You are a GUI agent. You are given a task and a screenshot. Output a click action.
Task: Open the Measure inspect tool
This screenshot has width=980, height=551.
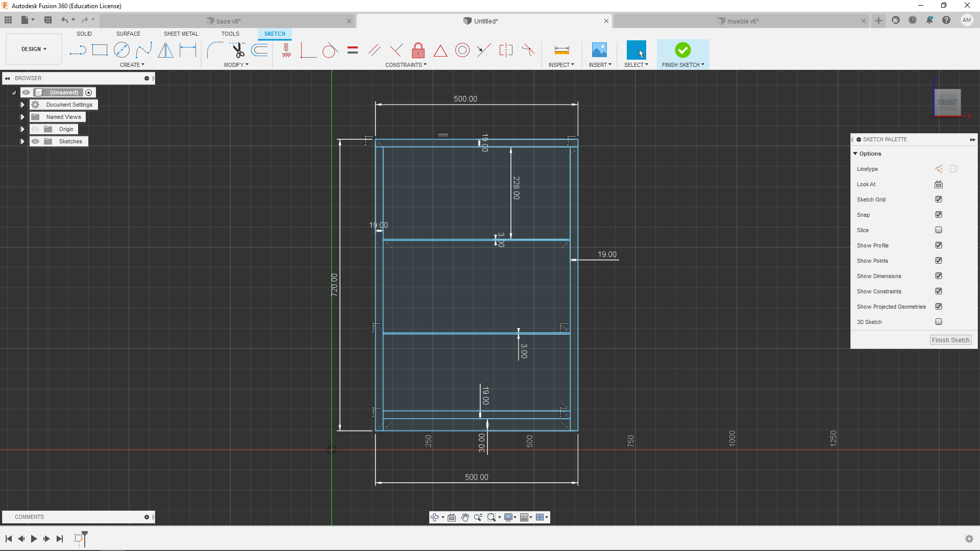click(561, 50)
